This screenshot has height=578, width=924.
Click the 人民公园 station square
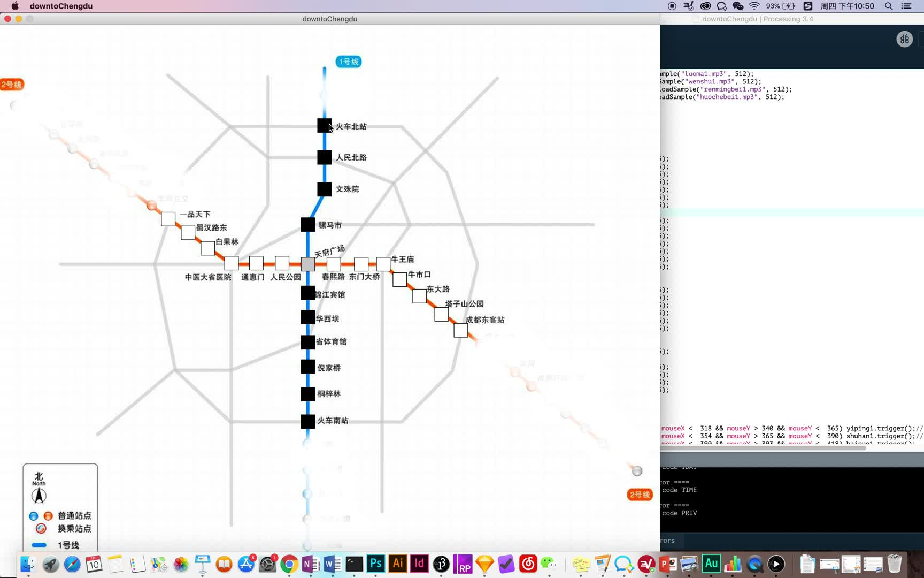coord(282,263)
